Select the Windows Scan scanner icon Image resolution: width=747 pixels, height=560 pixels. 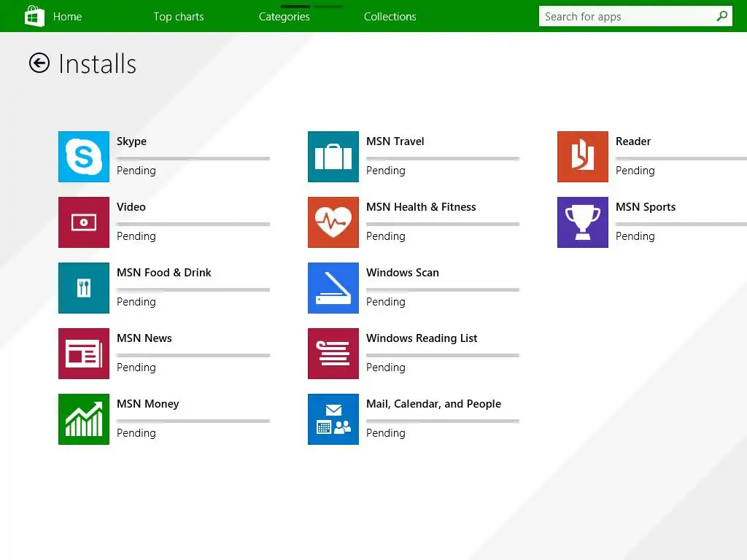point(333,288)
